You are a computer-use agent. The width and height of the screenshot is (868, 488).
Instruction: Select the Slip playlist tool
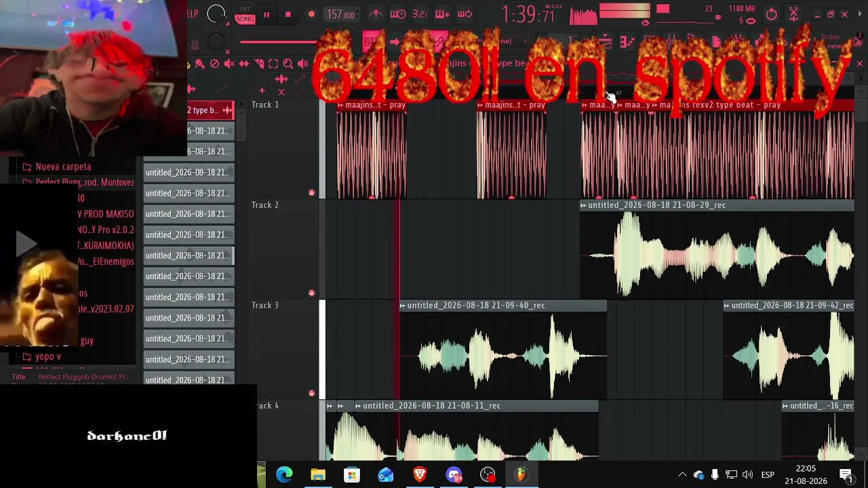coord(244,64)
